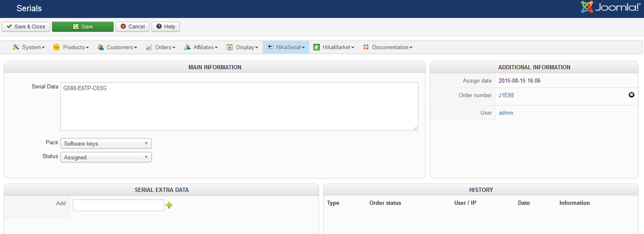Click the assign date value 2015-08-15 16:06
The width and height of the screenshot is (644, 234).
[x=519, y=80]
